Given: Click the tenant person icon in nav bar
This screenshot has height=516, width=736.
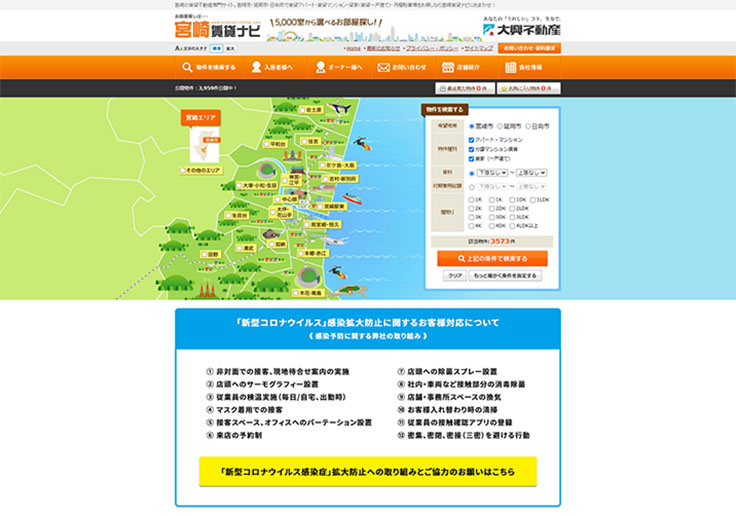Looking at the screenshot, I should pyautogui.click(x=256, y=67).
